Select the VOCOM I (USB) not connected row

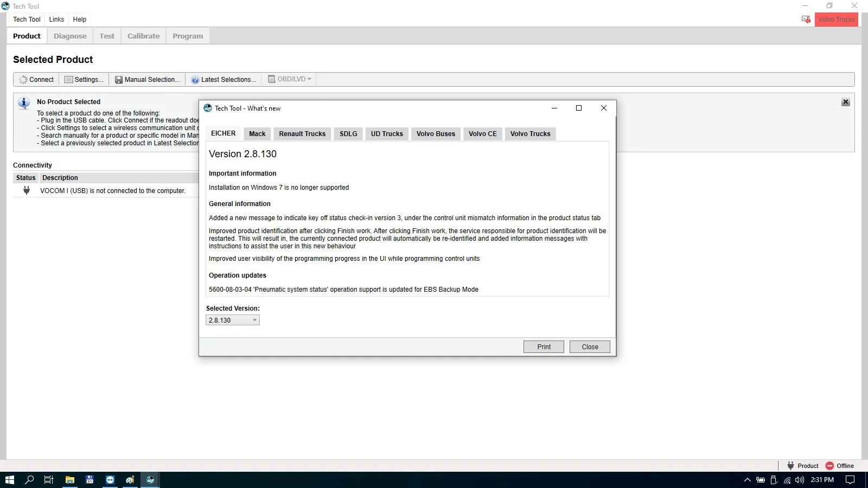tap(106, 190)
